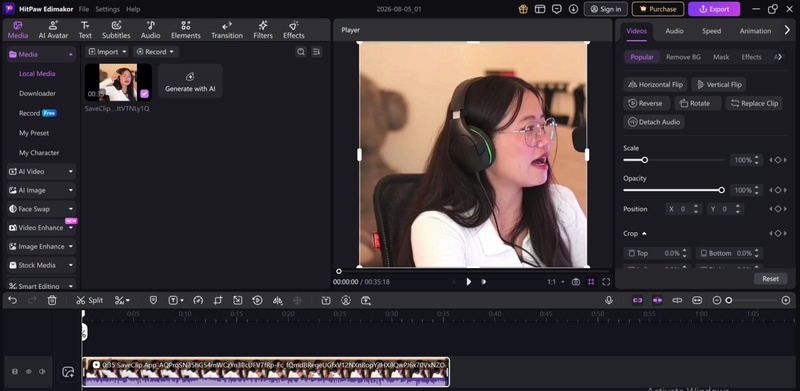Expand the Stock Media section
The image size is (800, 391).
pos(41,265)
